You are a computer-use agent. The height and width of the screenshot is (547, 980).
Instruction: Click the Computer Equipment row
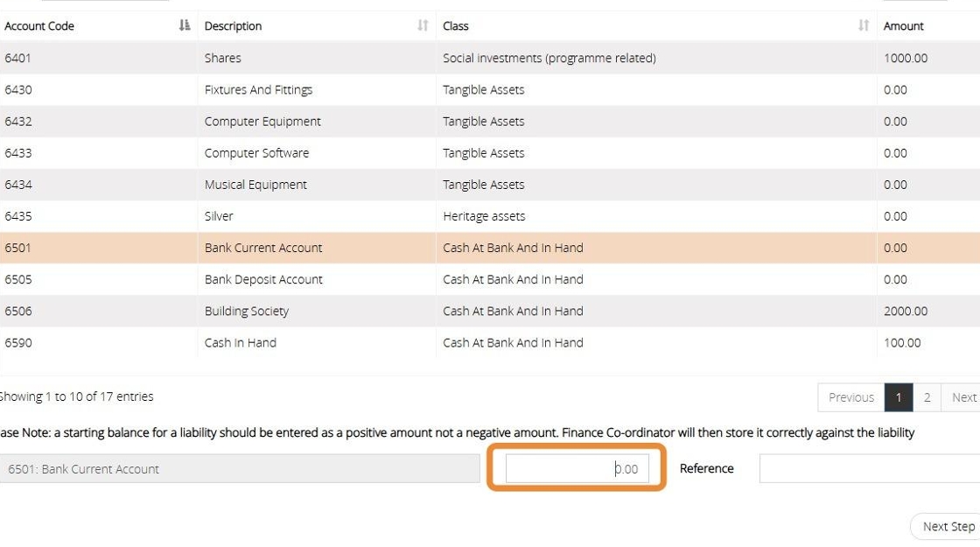point(262,122)
